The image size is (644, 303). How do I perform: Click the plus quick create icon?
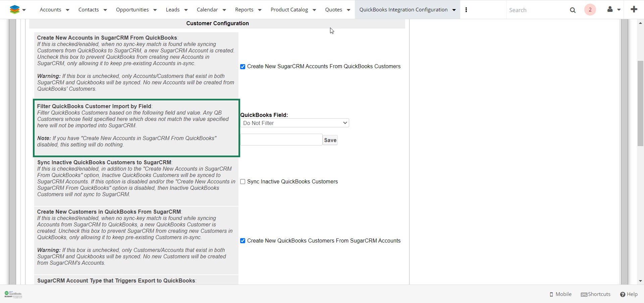pyautogui.click(x=634, y=9)
